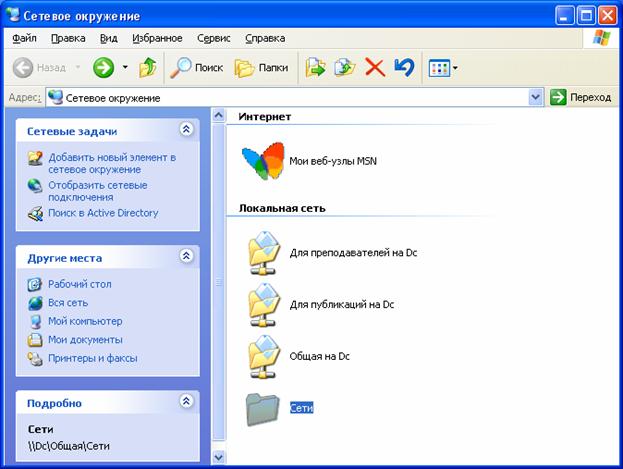Viewport: 623px width, 469px height.
Task: Select the MSN butterfly icon
Action: [x=263, y=161]
